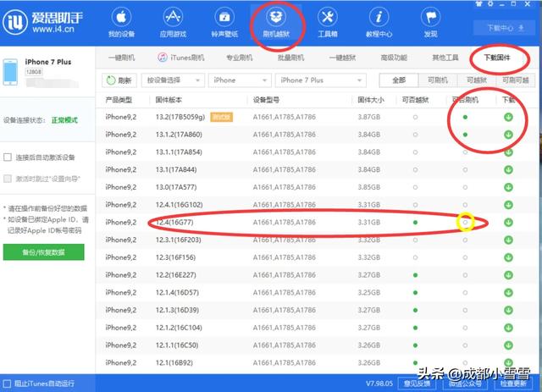
Task: Toggle 阻止iTunes自动运行 checkbox
Action: tap(7, 384)
